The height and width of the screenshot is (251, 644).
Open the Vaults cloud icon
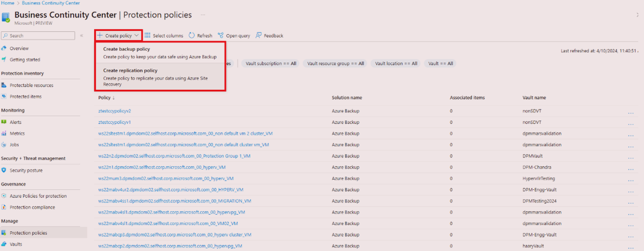4,244
